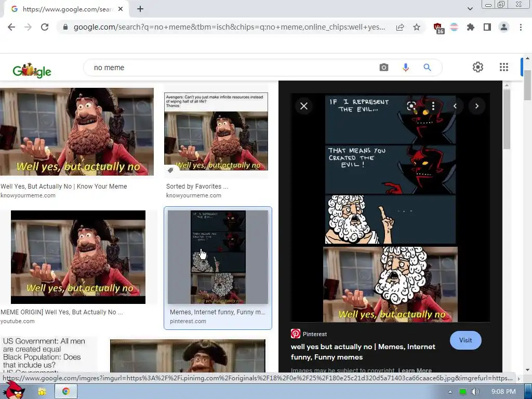The width and height of the screenshot is (532, 399).
Task: Open ad blocker extension with 16 badge
Action: [x=438, y=28]
